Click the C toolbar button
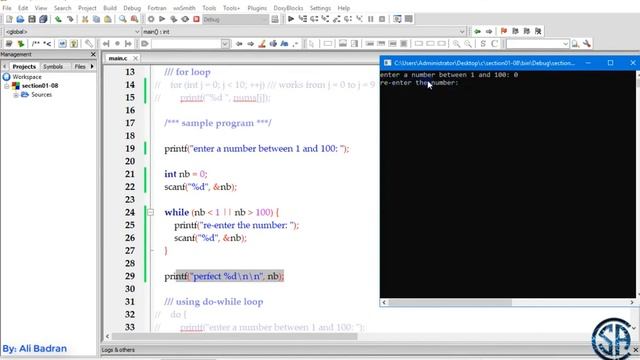 [x=494, y=44]
